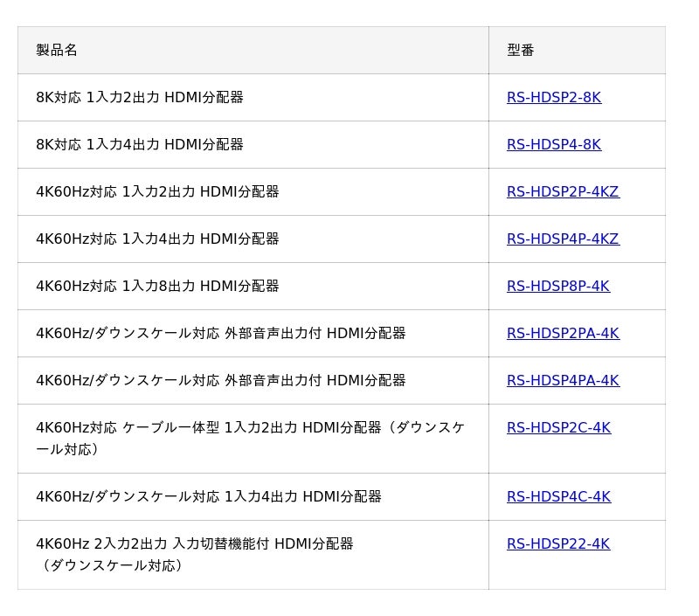Select the 2入力2出力 入力切替機能付 product cell
This screenshot has width=699, height=616.
[x=195, y=544]
